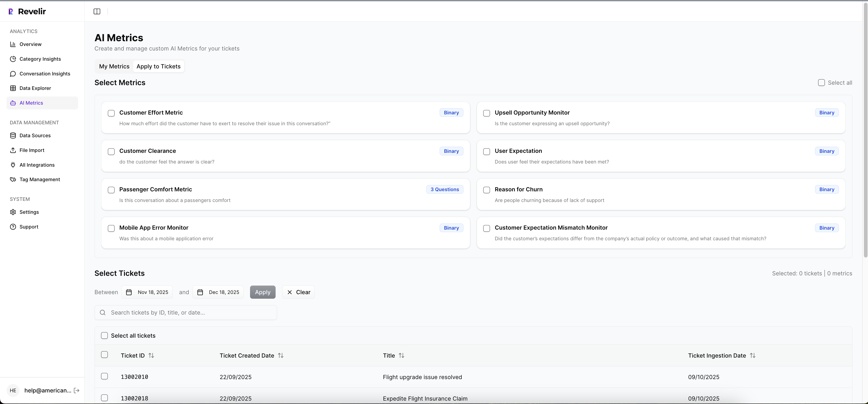Open the Data Explorer
868x404 pixels.
[x=35, y=88]
